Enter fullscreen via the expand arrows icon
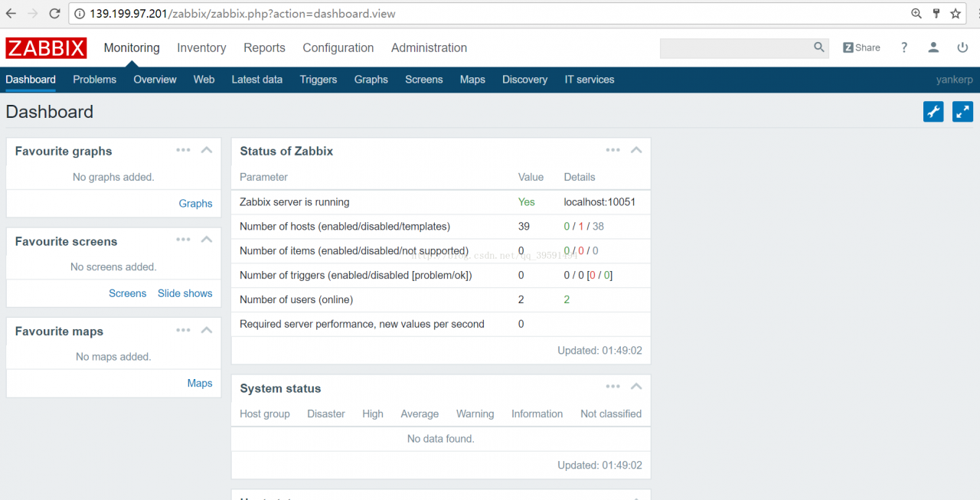 click(x=962, y=111)
